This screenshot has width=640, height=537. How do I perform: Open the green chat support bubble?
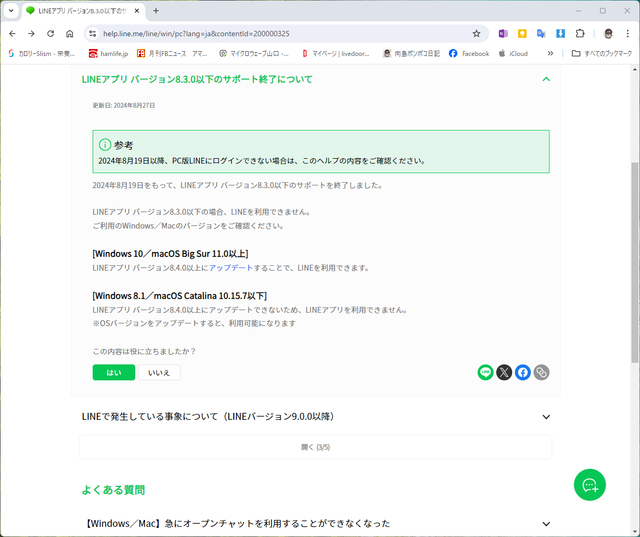[590, 485]
